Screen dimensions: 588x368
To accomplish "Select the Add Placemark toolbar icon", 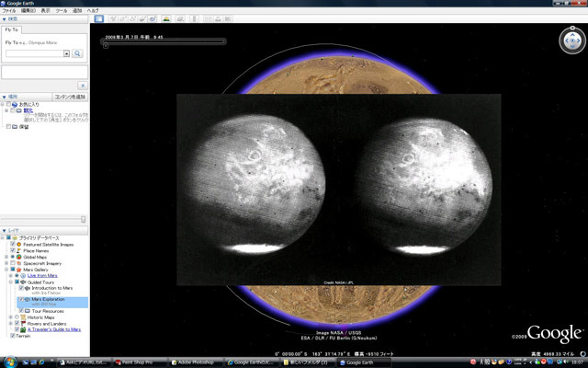I will click(x=113, y=18).
